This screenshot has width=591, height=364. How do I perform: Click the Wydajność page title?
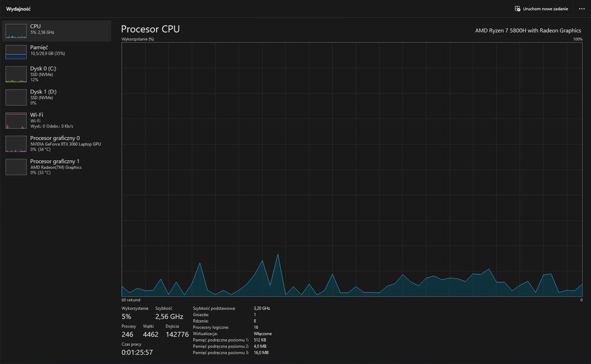18,9
